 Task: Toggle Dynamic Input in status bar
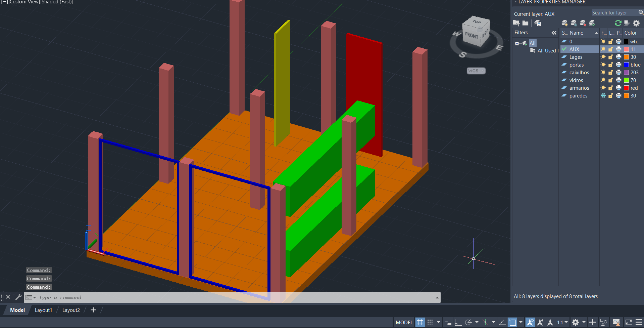(x=448, y=322)
